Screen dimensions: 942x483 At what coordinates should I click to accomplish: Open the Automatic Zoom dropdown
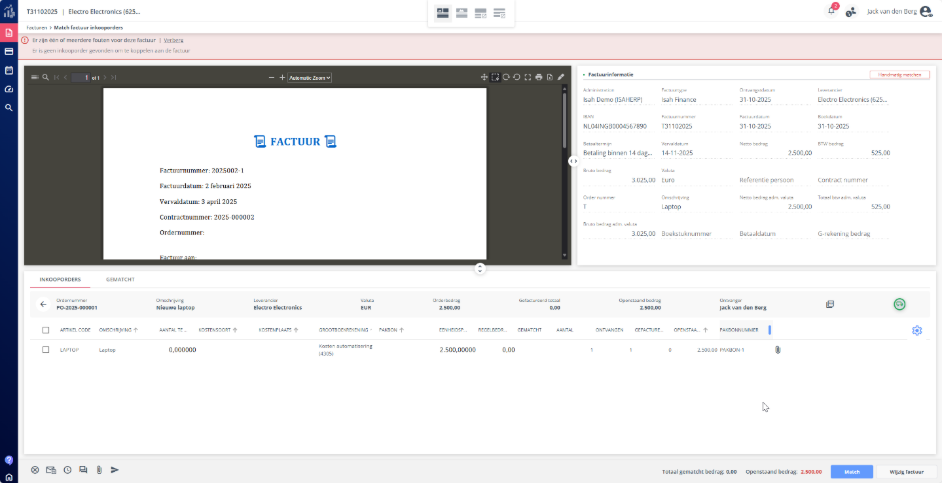[310, 77]
